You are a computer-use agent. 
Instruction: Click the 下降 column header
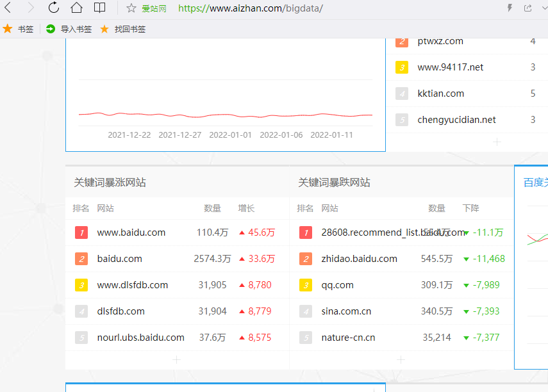470,209
